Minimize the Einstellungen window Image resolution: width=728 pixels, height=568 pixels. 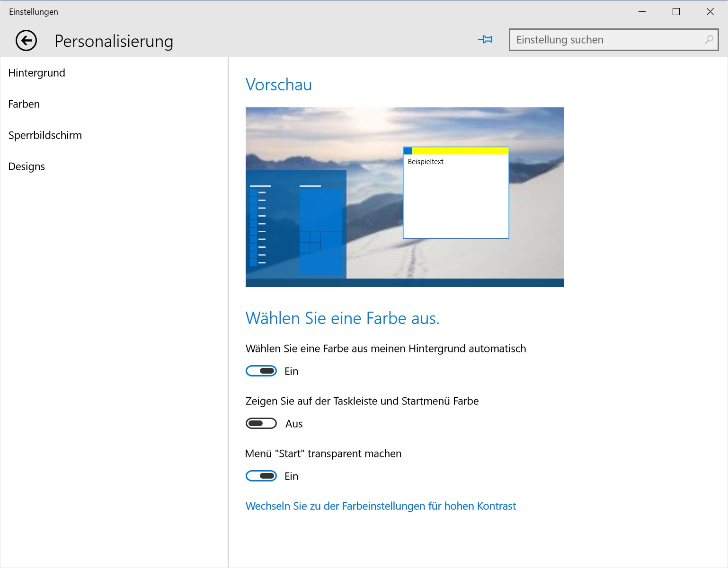coord(642,12)
